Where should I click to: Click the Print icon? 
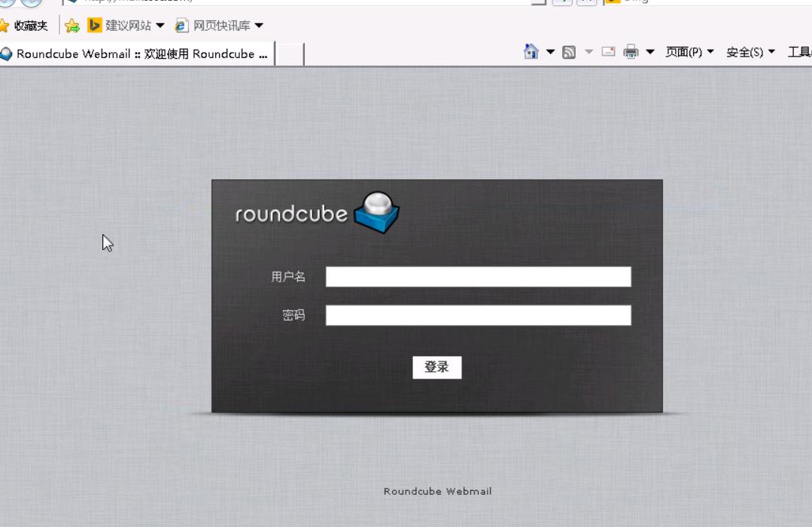[631, 52]
